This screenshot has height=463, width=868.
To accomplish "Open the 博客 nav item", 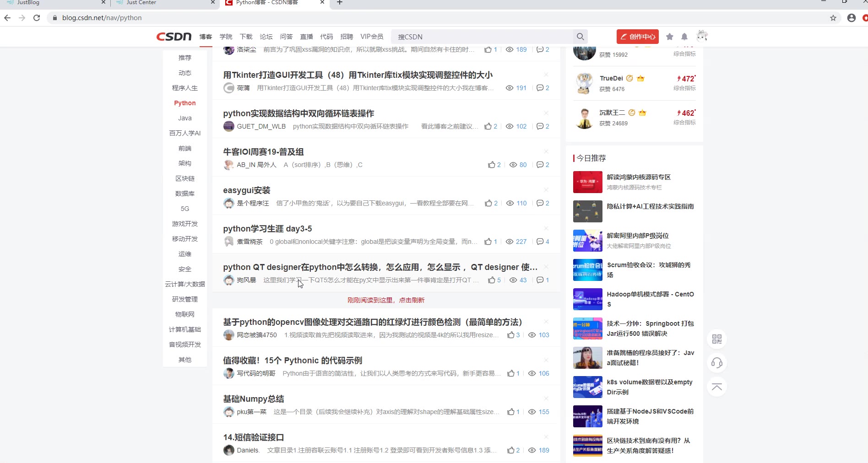I will pos(206,37).
